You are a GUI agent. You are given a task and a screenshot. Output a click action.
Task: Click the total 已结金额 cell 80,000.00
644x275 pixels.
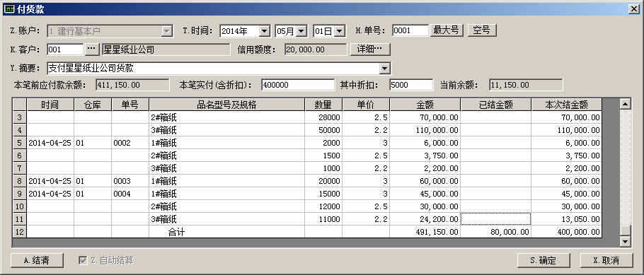(x=495, y=232)
